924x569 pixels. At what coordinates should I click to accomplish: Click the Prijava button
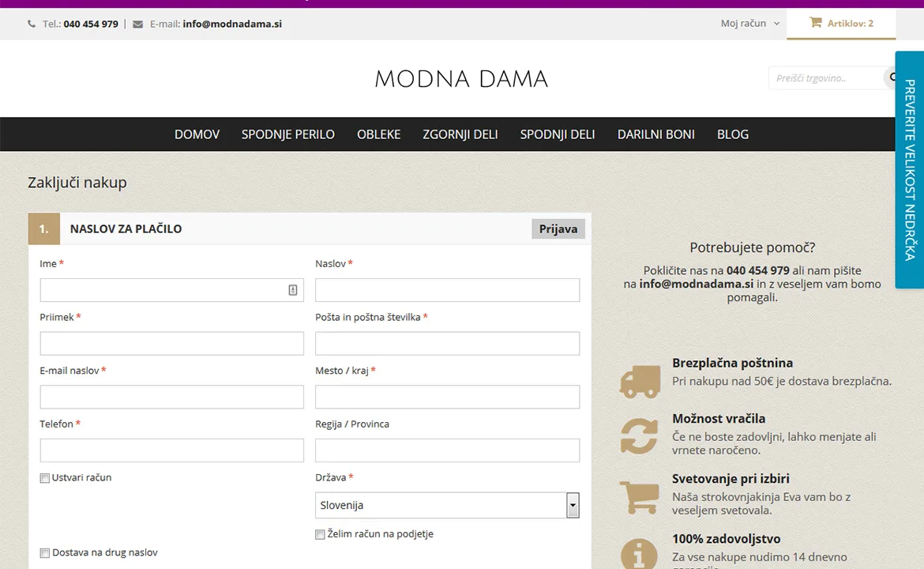(x=558, y=228)
